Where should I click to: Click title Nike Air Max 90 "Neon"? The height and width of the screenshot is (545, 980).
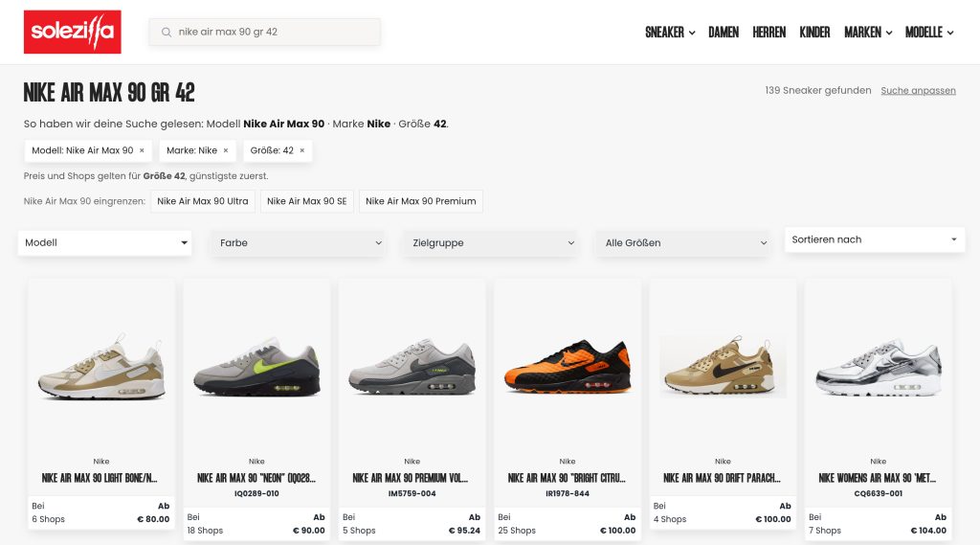[x=256, y=478]
